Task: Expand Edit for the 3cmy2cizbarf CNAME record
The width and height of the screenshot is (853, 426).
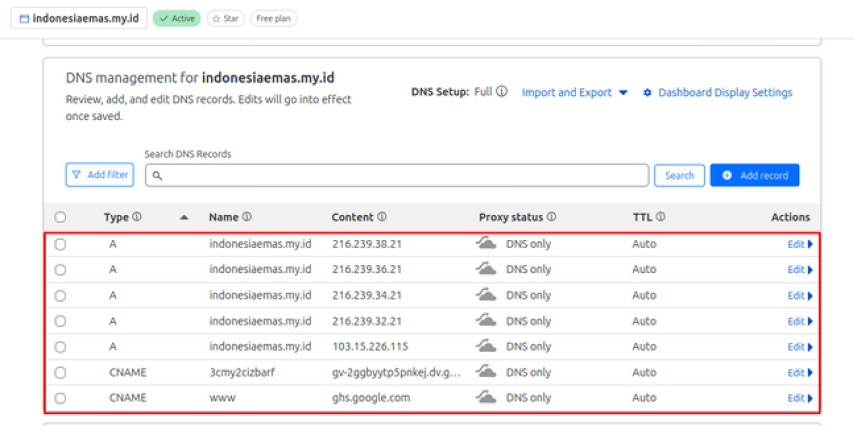Action: tap(800, 373)
